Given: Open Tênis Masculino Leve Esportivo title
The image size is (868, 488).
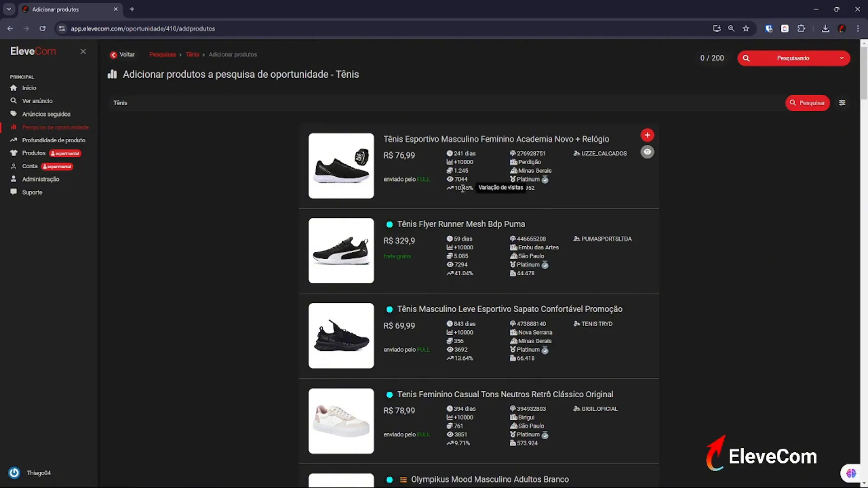Looking at the screenshot, I should (x=509, y=309).
